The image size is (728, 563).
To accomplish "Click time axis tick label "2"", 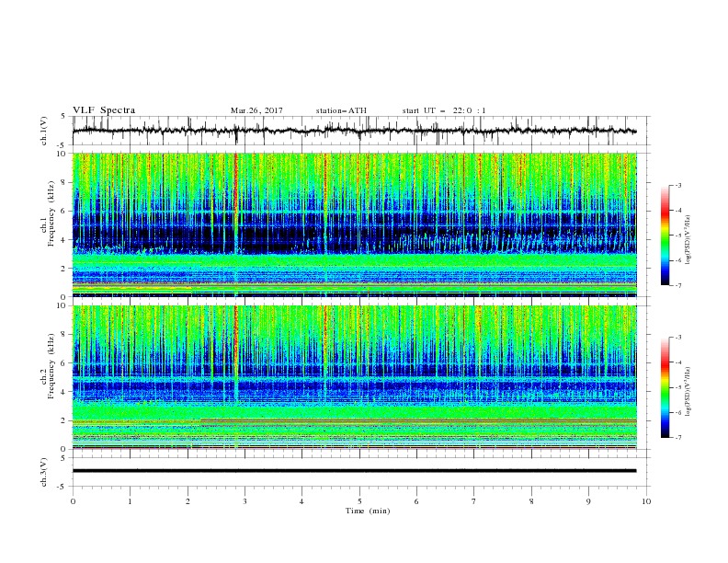I will click(188, 501).
